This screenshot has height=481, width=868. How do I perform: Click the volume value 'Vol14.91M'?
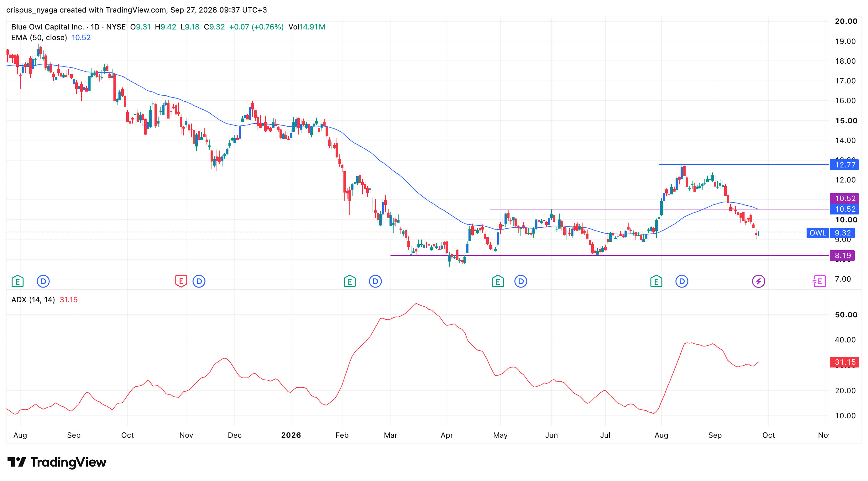[307, 27]
